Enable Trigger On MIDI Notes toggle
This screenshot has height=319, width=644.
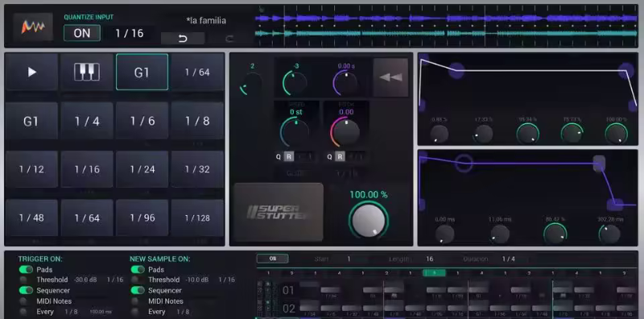point(24,301)
